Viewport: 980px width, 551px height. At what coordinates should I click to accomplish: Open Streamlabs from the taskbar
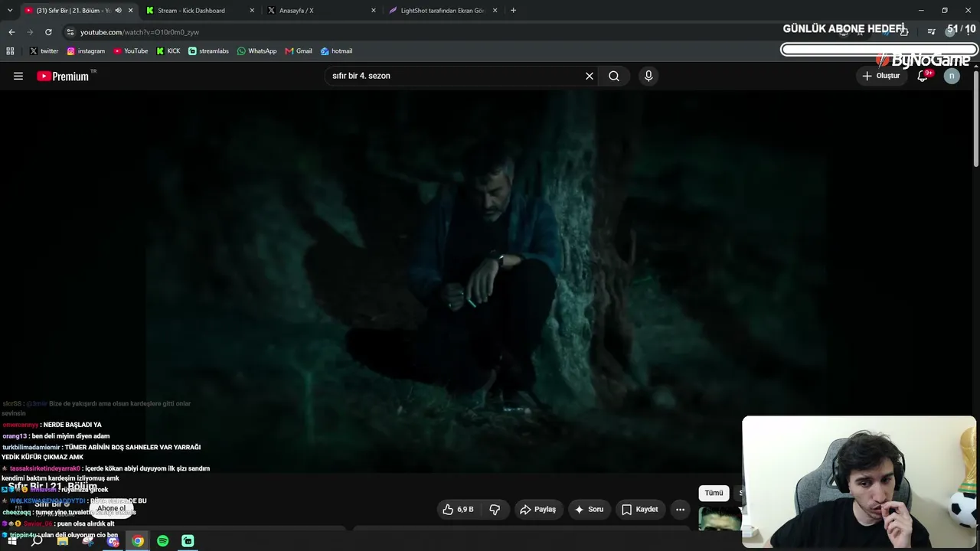188,541
